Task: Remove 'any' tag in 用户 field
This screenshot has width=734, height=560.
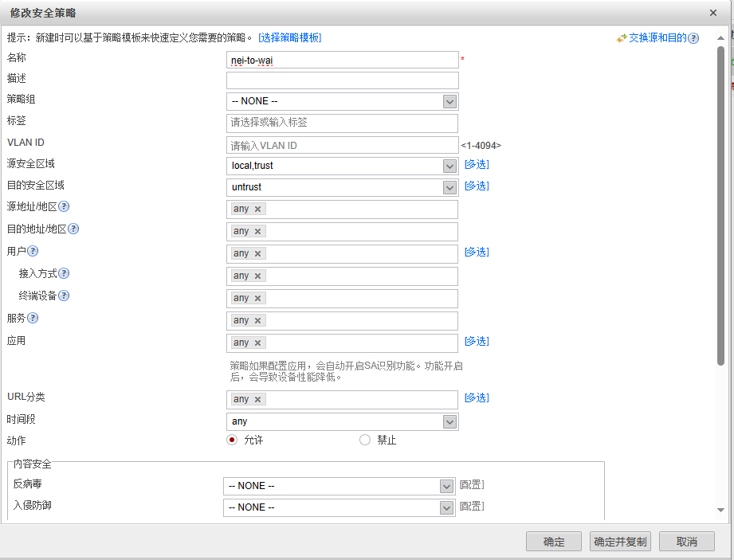Action: [257, 253]
